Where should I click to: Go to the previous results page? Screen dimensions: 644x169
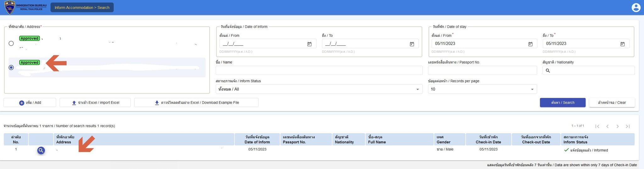tap(608, 126)
